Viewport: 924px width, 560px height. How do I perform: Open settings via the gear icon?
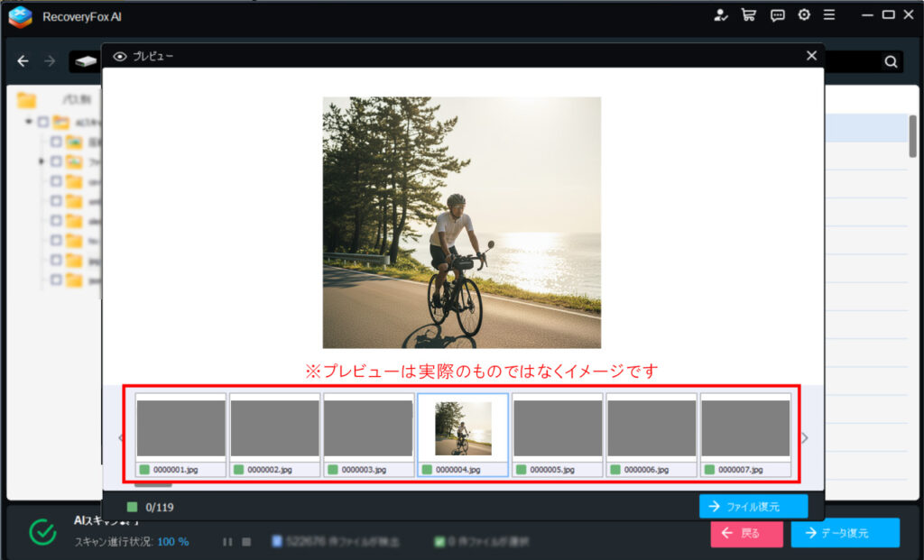(803, 14)
